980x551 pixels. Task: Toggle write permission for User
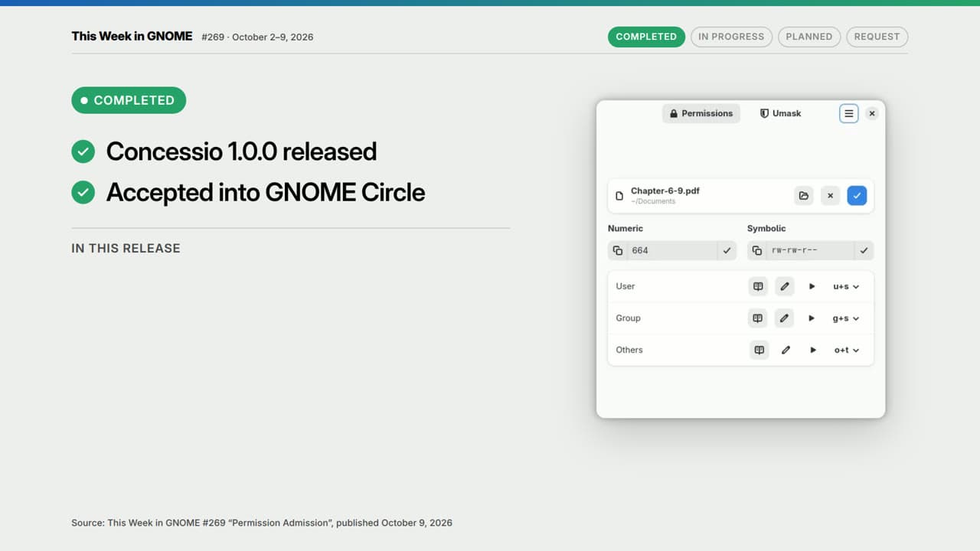pyautogui.click(x=784, y=286)
